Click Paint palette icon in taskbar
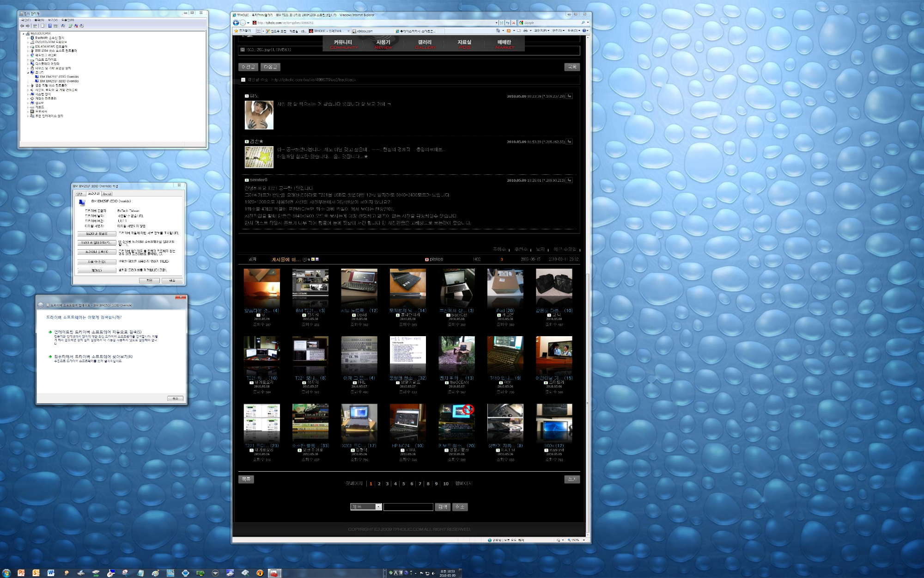924x578 pixels. [155, 573]
